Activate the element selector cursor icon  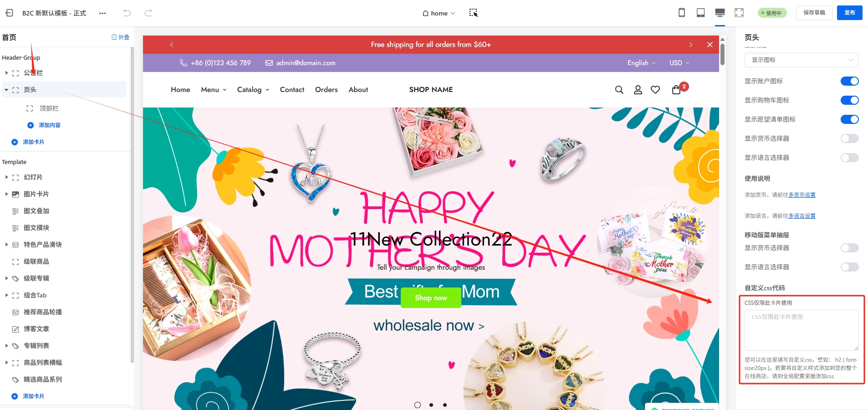coord(474,13)
